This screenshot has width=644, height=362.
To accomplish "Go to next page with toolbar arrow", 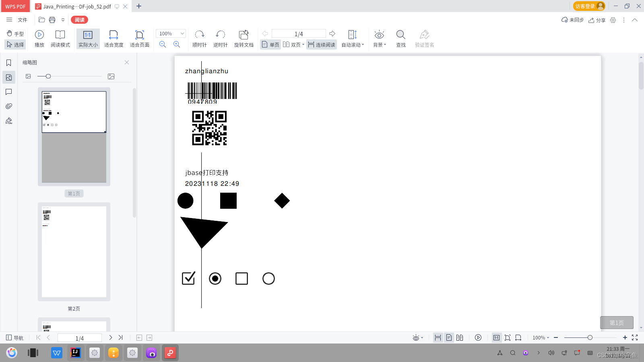I will (332, 33).
